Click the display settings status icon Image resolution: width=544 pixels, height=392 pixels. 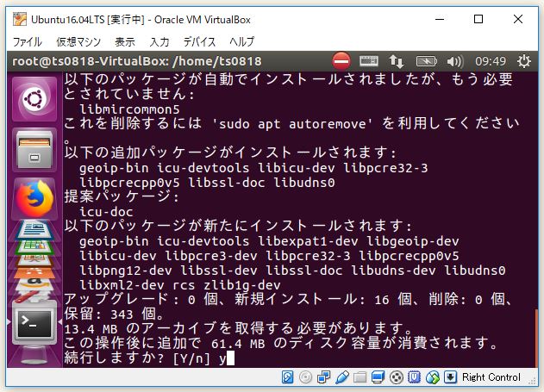378,377
